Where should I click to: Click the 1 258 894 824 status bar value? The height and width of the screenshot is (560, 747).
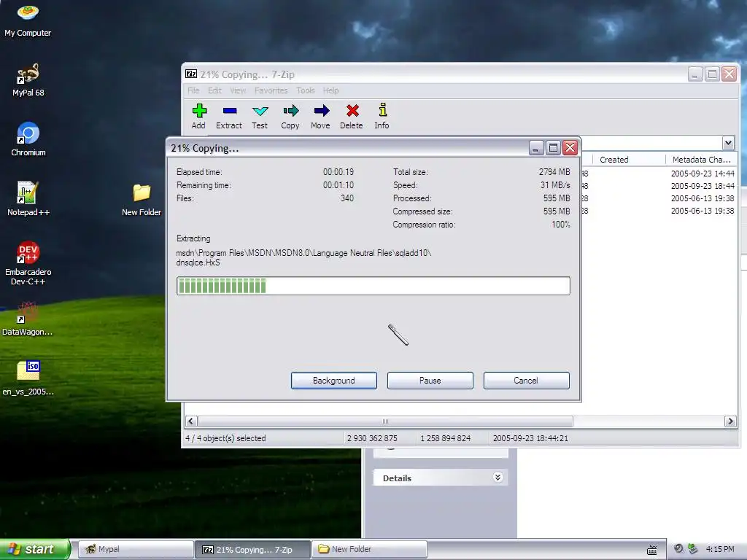[446, 438]
